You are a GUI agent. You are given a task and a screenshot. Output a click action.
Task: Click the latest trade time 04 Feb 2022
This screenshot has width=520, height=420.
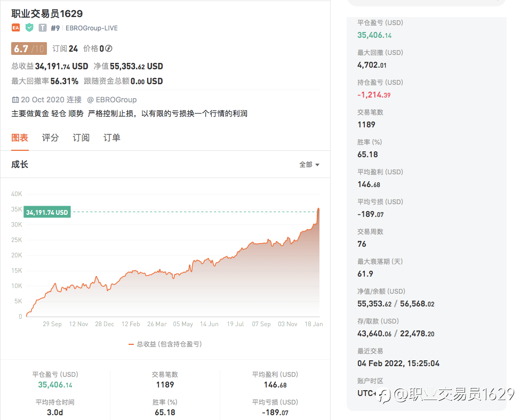(398, 364)
